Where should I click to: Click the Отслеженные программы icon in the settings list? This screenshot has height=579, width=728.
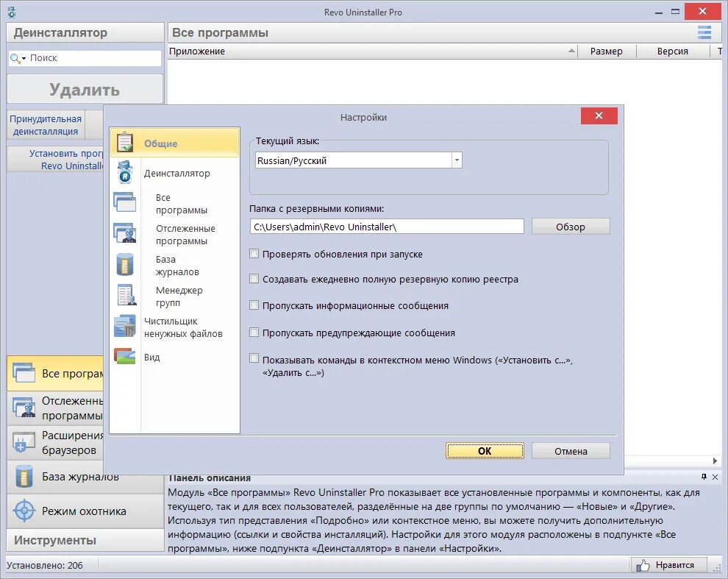point(125,233)
